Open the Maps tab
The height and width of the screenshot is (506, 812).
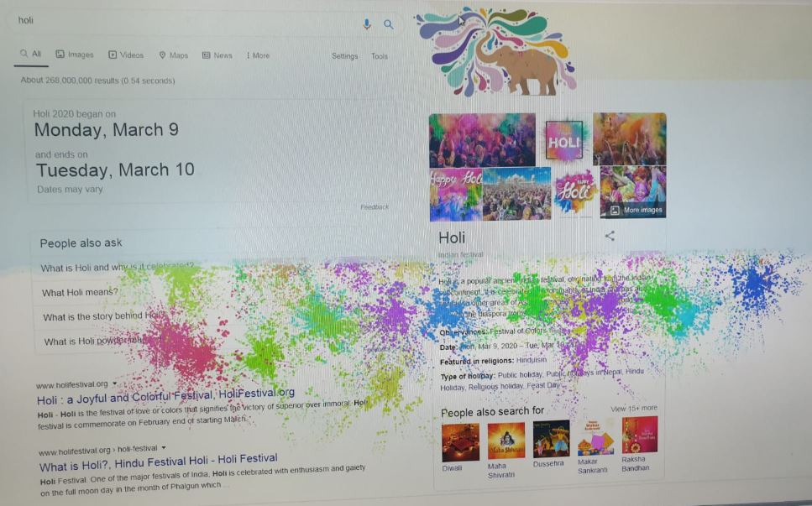pos(174,55)
